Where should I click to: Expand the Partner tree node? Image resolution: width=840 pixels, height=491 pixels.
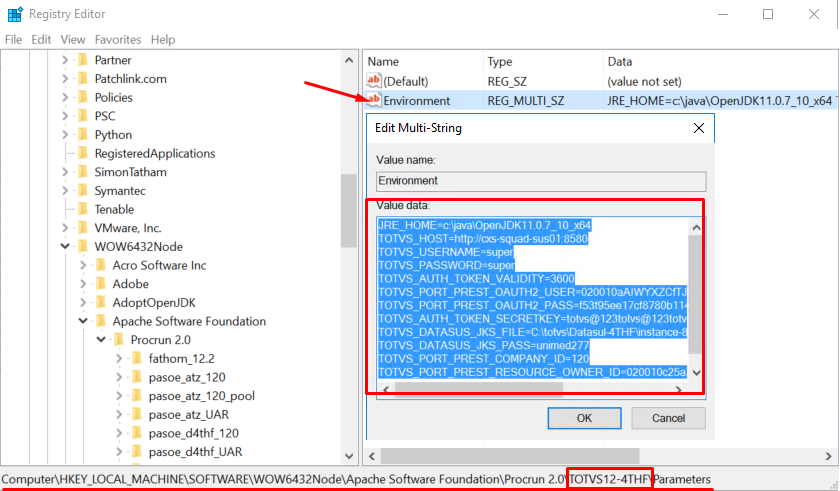click(65, 60)
